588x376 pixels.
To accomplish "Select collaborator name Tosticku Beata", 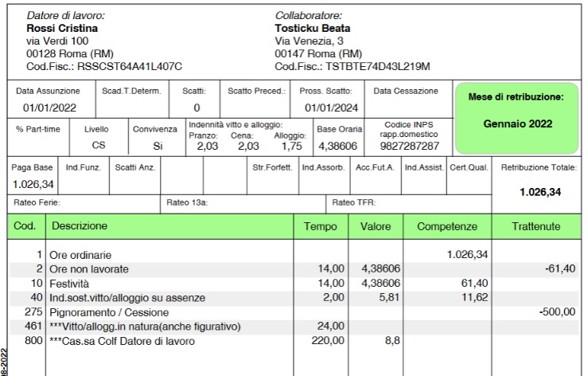I will (x=313, y=28).
